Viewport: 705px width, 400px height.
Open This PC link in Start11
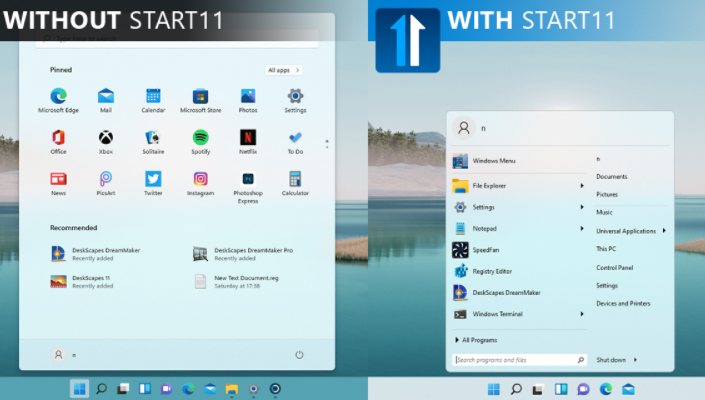pos(606,249)
